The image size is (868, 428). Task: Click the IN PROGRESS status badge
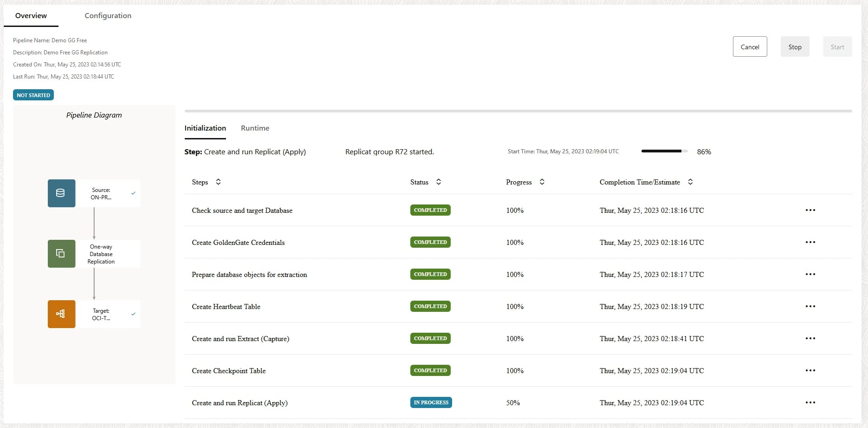(431, 402)
